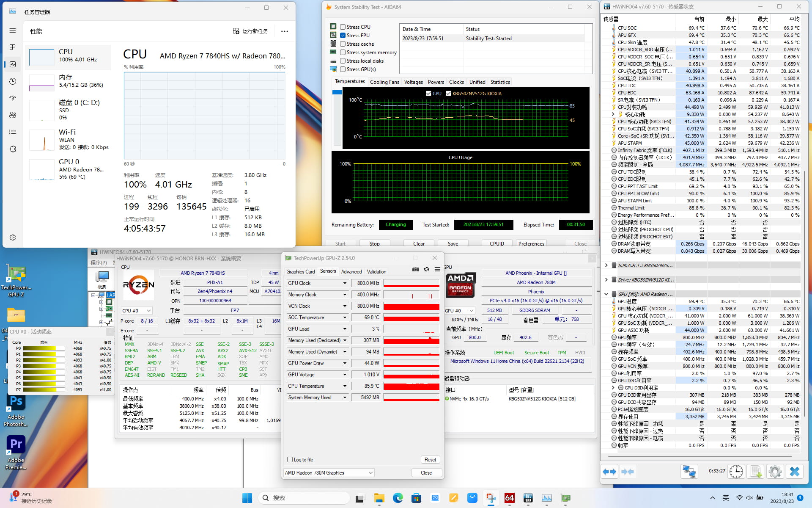Close HWiNFO sensors with blue X icon
The width and height of the screenshot is (812, 508).
(795, 471)
